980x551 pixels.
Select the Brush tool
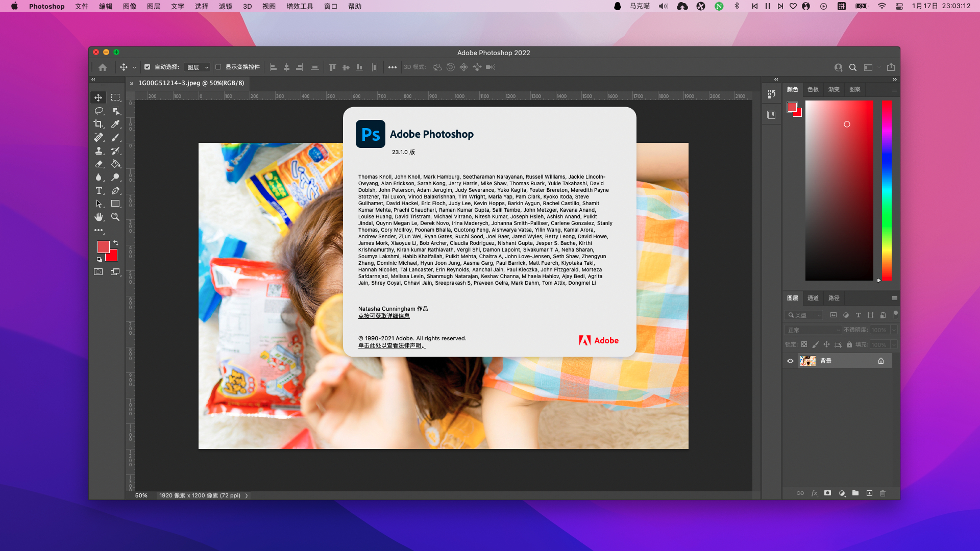(x=115, y=137)
